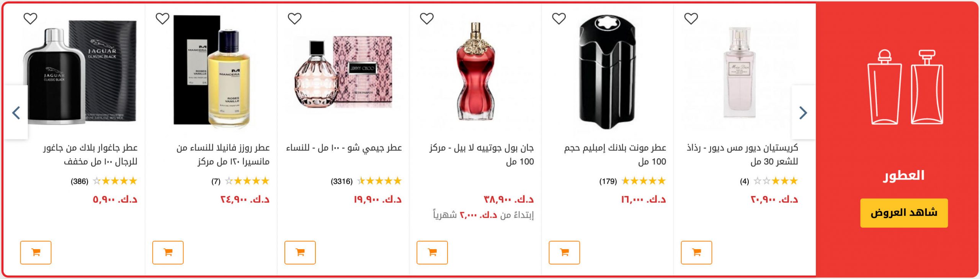Show previous products with left carousel arrow
The height and width of the screenshot is (279, 980).
click(16, 112)
